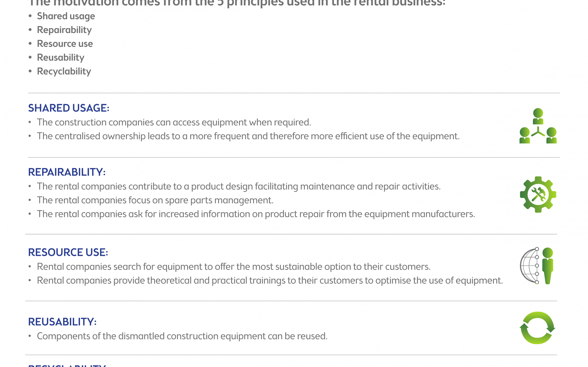
Task: Click the resource use globe and person icon
Action: 537,266
